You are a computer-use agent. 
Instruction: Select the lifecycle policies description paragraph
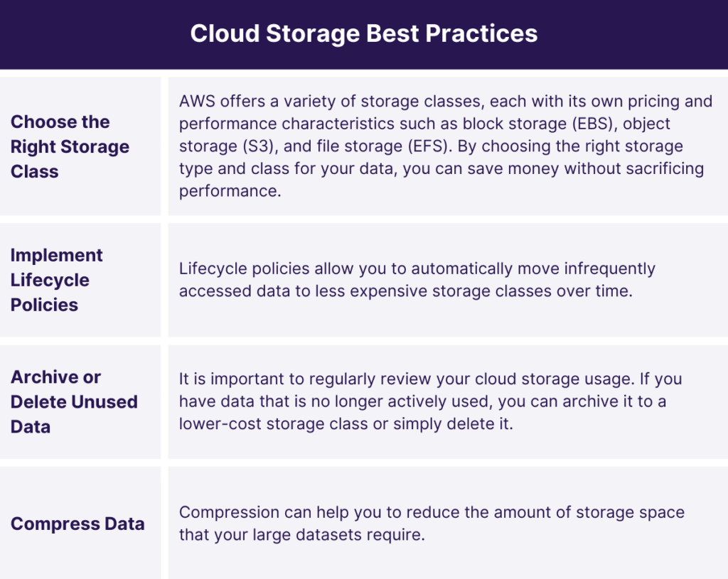417,280
